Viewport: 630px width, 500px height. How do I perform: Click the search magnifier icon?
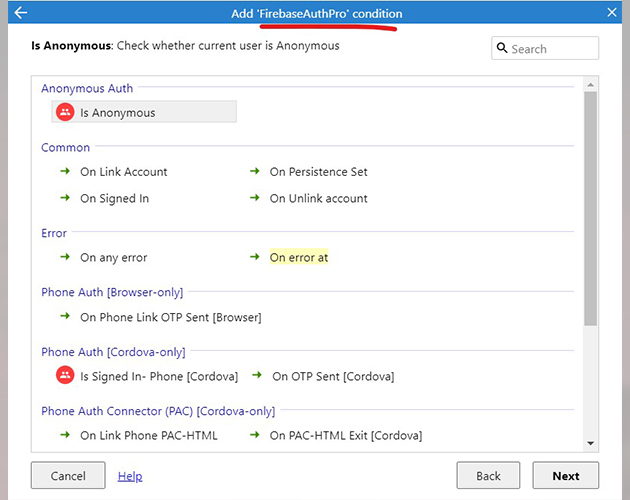click(x=502, y=49)
